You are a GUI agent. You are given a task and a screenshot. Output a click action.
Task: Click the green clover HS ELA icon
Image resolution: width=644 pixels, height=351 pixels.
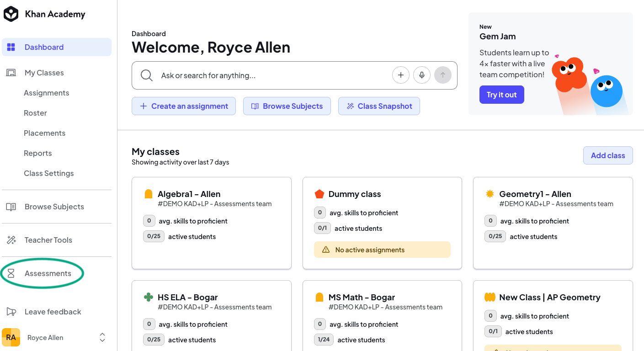tap(148, 297)
